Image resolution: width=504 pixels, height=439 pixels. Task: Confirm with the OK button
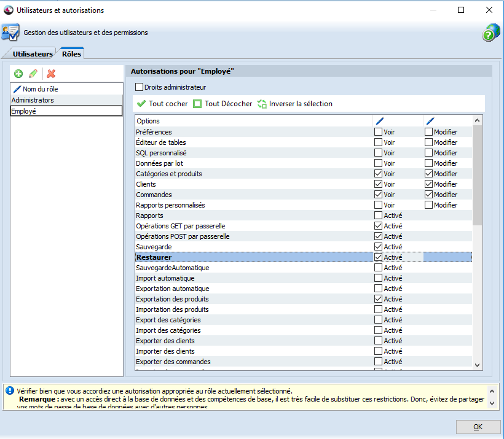point(478,427)
